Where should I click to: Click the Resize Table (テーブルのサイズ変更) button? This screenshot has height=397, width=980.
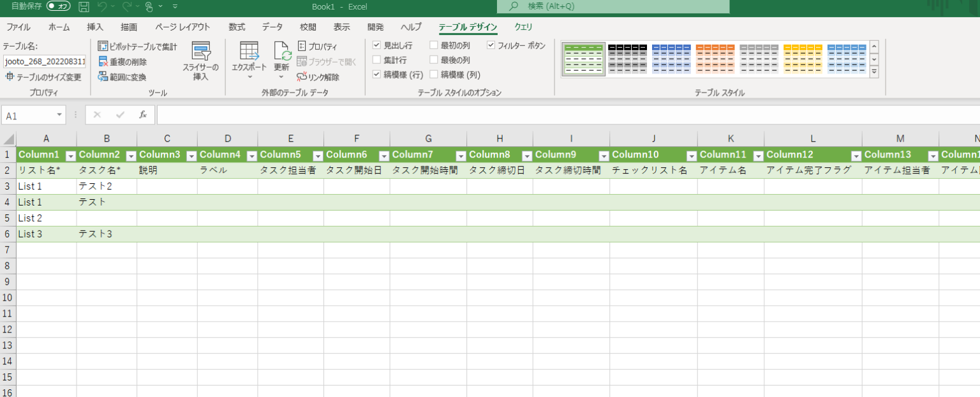pos(44,77)
